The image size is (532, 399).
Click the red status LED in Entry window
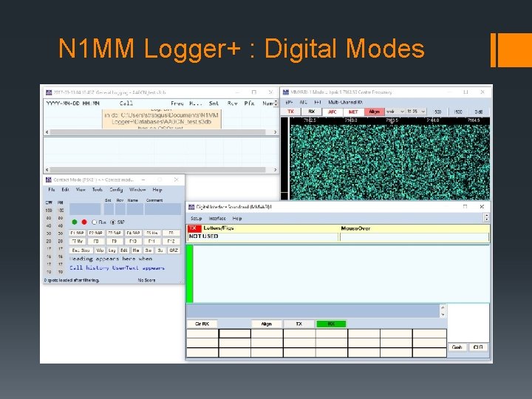coord(84,222)
